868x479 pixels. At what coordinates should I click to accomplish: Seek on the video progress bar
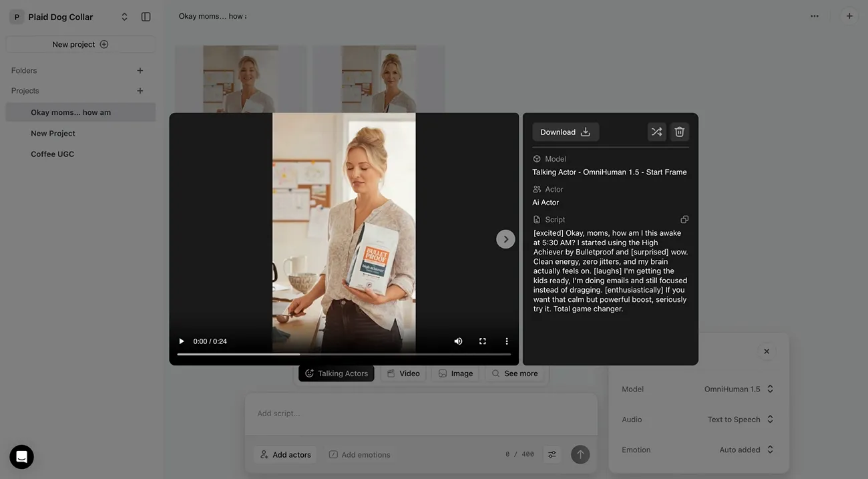[344, 354]
